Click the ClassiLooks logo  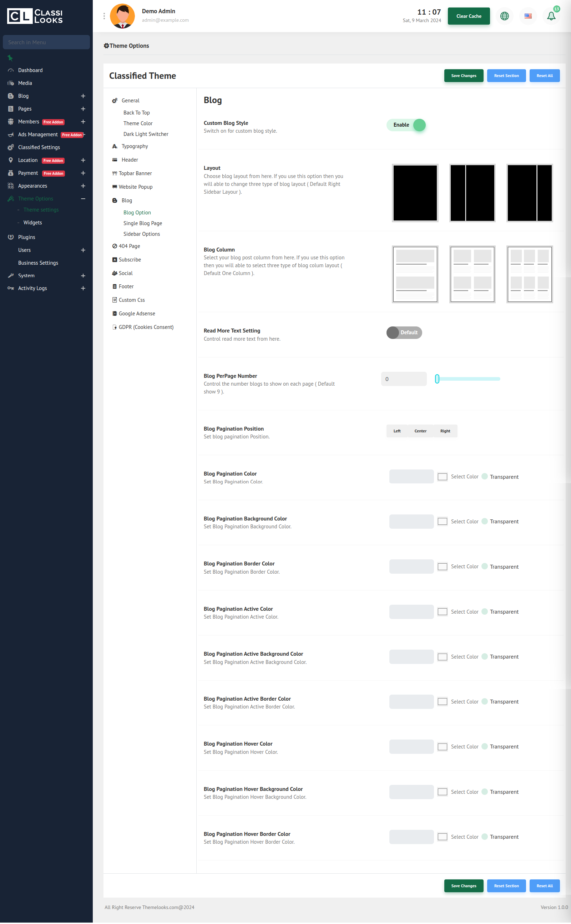pyautogui.click(x=35, y=16)
